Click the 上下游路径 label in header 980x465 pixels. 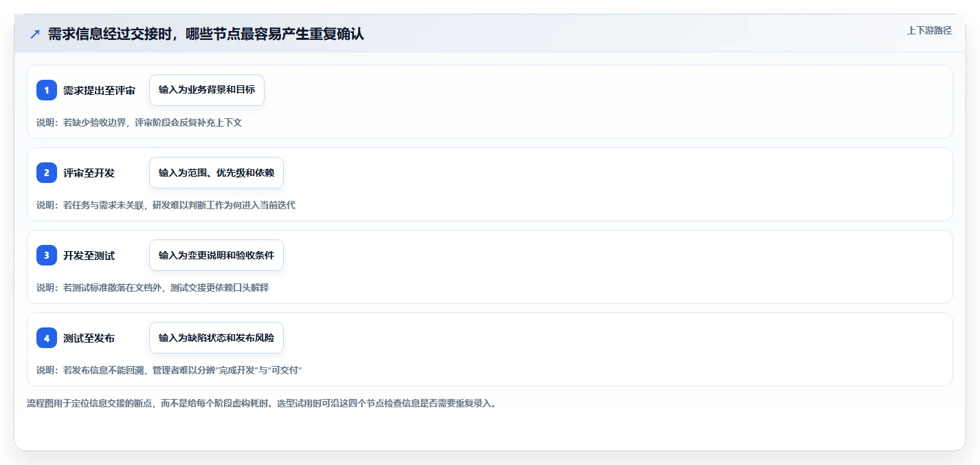929,30
